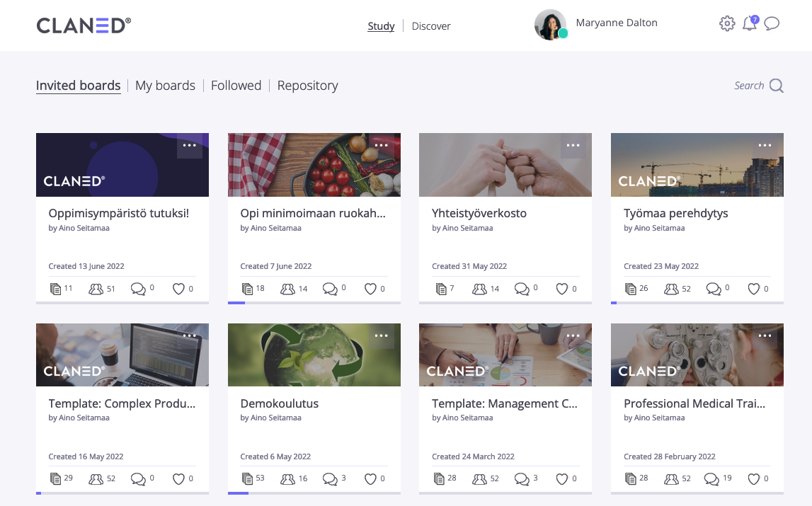The image size is (812, 506).
Task: Select the My boards tab
Action: [x=165, y=86]
